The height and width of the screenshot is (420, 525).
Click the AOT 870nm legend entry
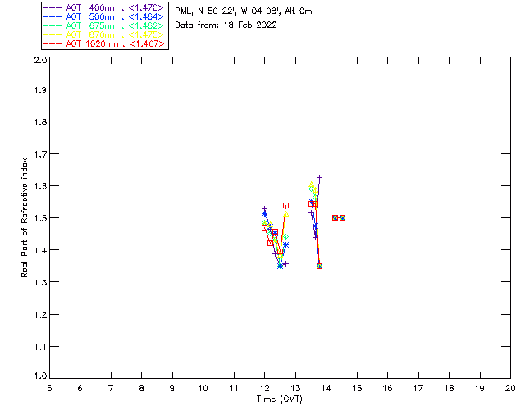point(103,34)
